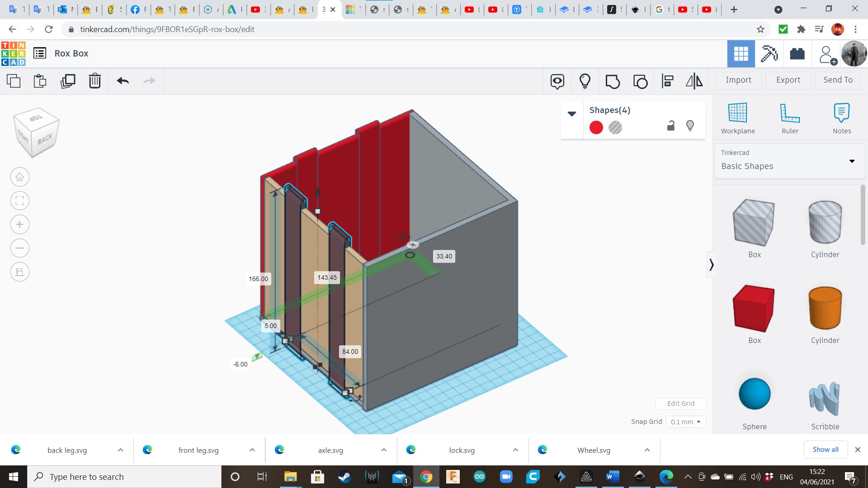868x488 pixels.
Task: Open the Send To menu
Action: pyautogui.click(x=838, y=80)
